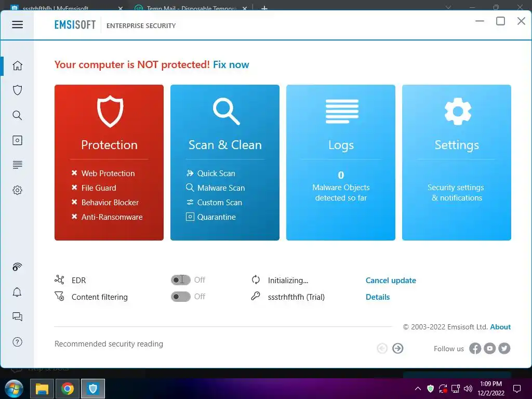Open Custom Scan
Screen dimensions: 532x399
(220, 203)
